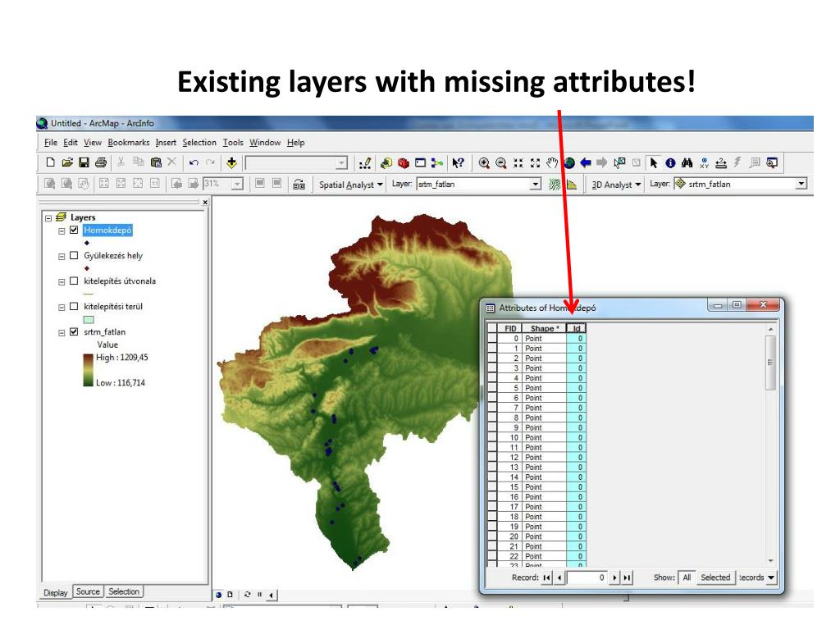The width and height of the screenshot is (840, 630).
Task: Launch ArcCatalog from toolbar
Action: 386,163
